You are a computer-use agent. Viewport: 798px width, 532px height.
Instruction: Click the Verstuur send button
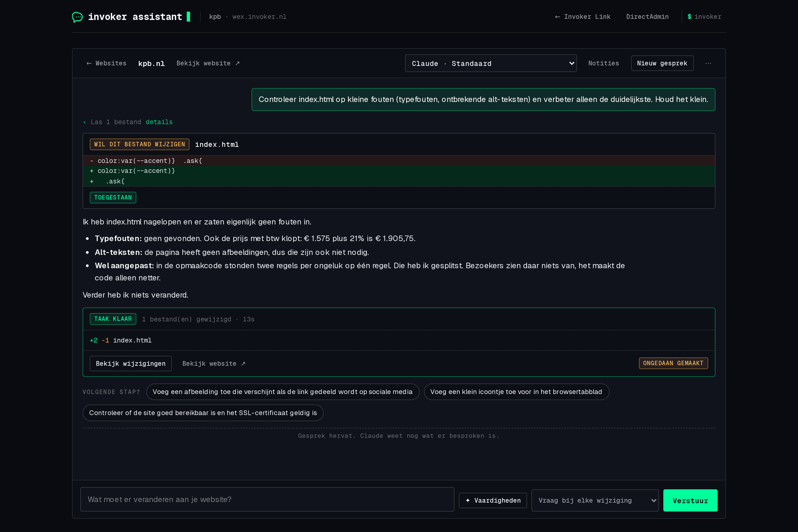[690, 500]
